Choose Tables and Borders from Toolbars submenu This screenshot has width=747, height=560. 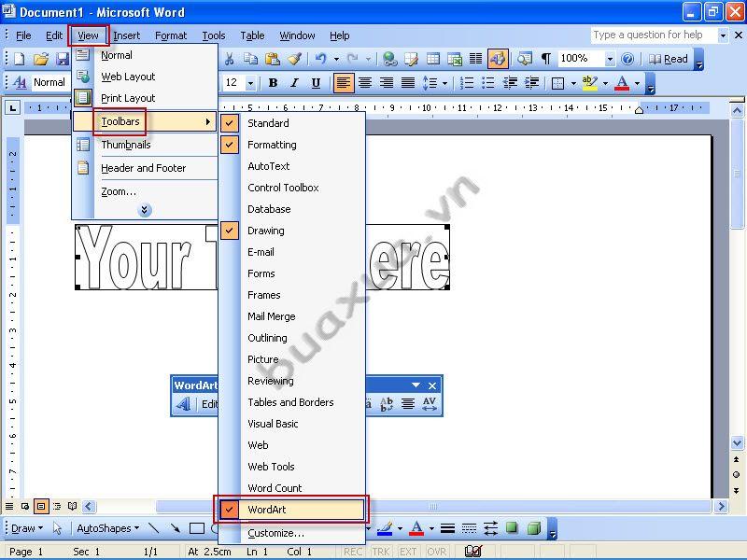click(x=291, y=402)
